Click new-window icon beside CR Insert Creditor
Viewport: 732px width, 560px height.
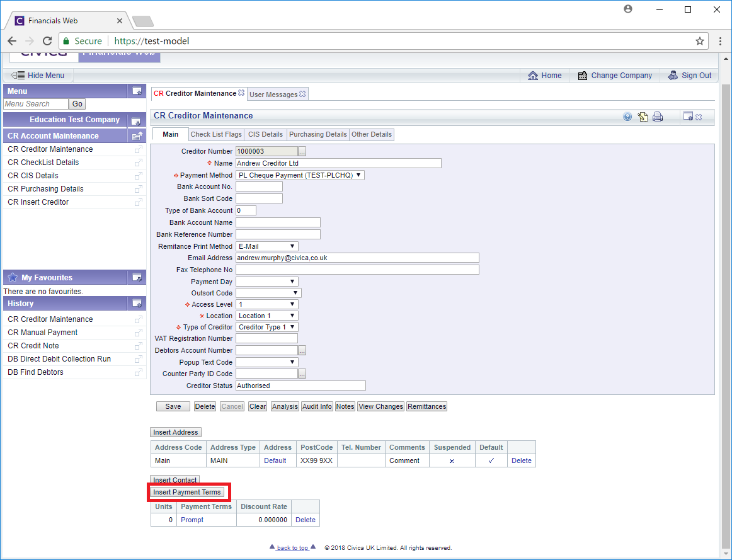pos(138,202)
